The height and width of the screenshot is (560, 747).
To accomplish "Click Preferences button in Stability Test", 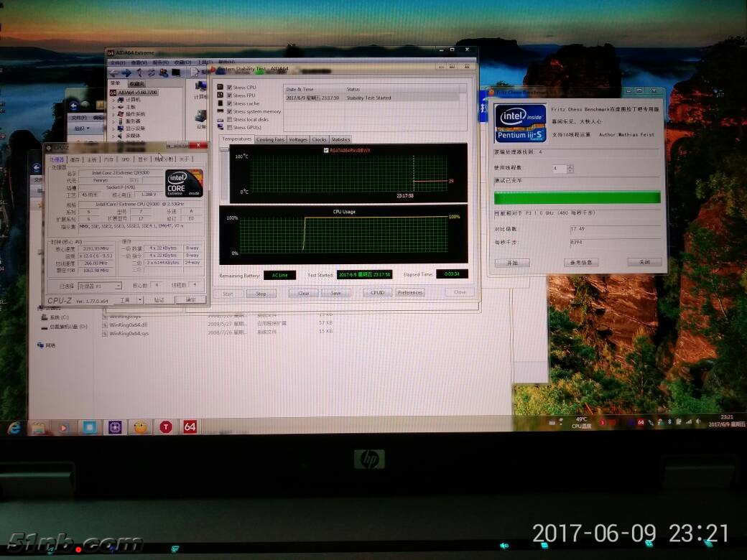I will point(409,292).
